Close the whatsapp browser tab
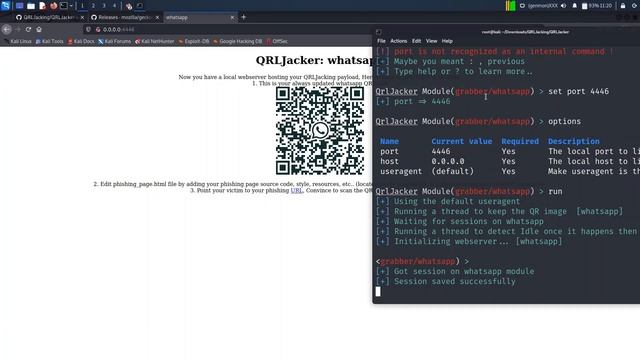Screen dimensions: 640x360 232,18
